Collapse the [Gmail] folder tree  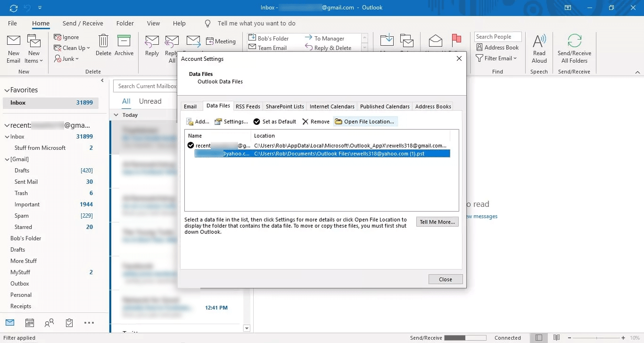[7, 159]
